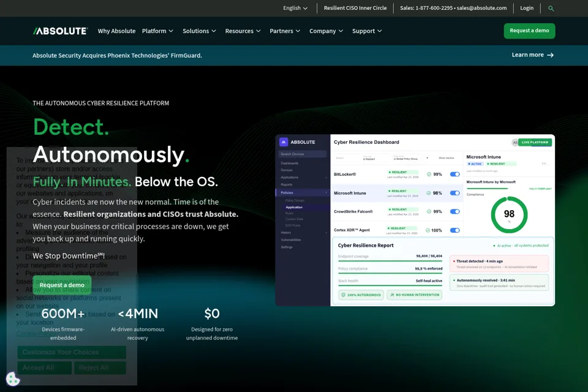The image size is (588, 392).
Task: Open Dashboards in the dashboard sidebar
Action: point(290,163)
